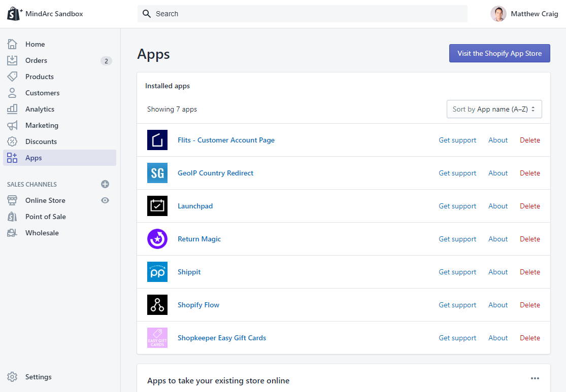This screenshot has width=566, height=392.
Task: View Online Store using eye icon
Action: [x=105, y=200]
